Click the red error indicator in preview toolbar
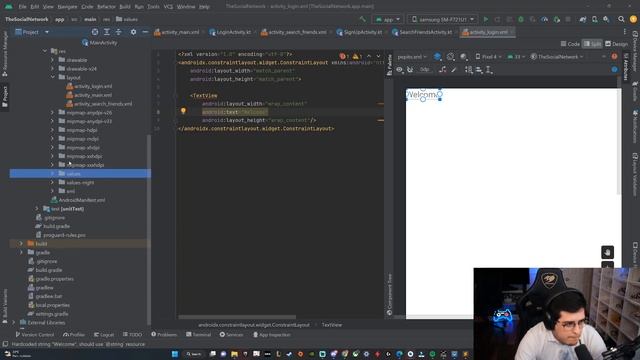 pos(614,57)
